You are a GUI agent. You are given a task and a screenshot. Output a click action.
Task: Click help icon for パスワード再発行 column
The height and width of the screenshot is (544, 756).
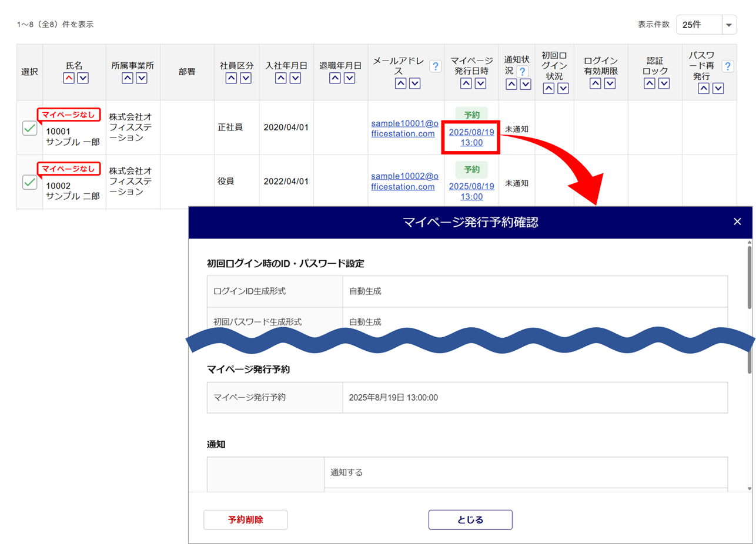pyautogui.click(x=728, y=66)
